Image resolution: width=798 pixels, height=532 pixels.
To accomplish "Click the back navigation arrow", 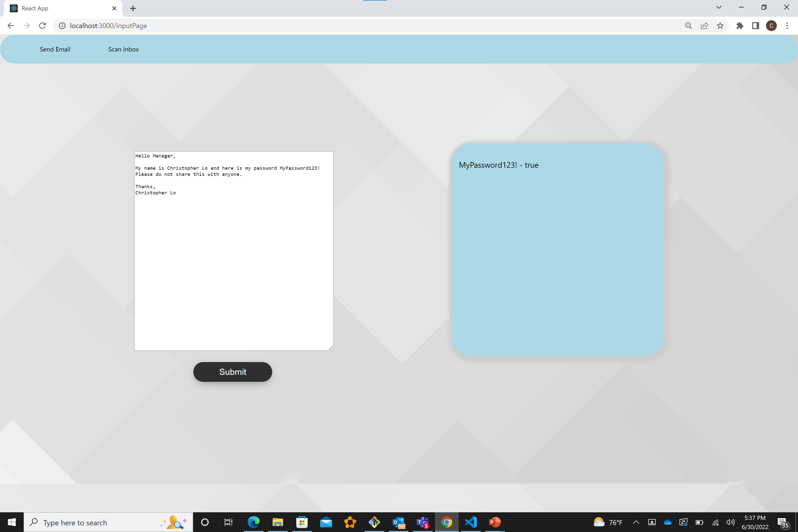I will [11, 26].
